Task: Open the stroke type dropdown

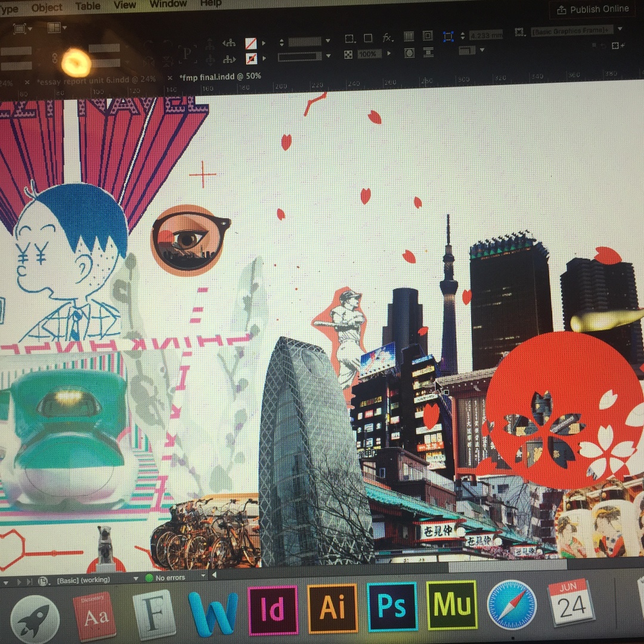Action: click(x=328, y=55)
